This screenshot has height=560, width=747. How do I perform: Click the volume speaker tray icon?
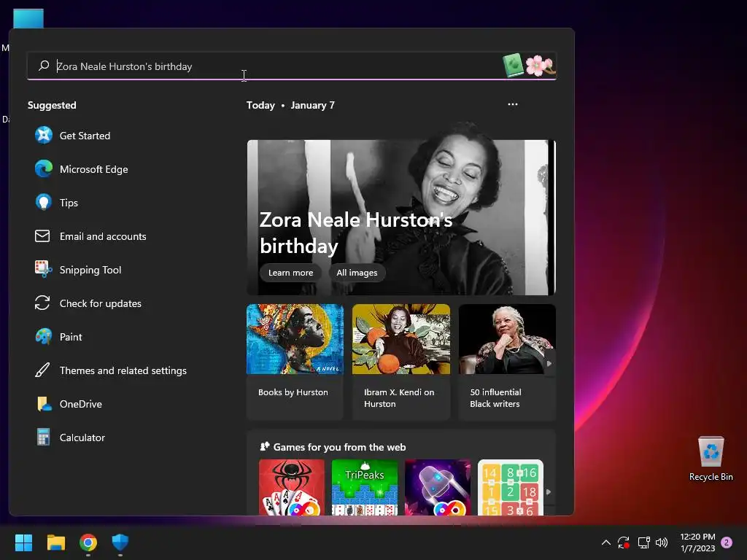(x=662, y=542)
